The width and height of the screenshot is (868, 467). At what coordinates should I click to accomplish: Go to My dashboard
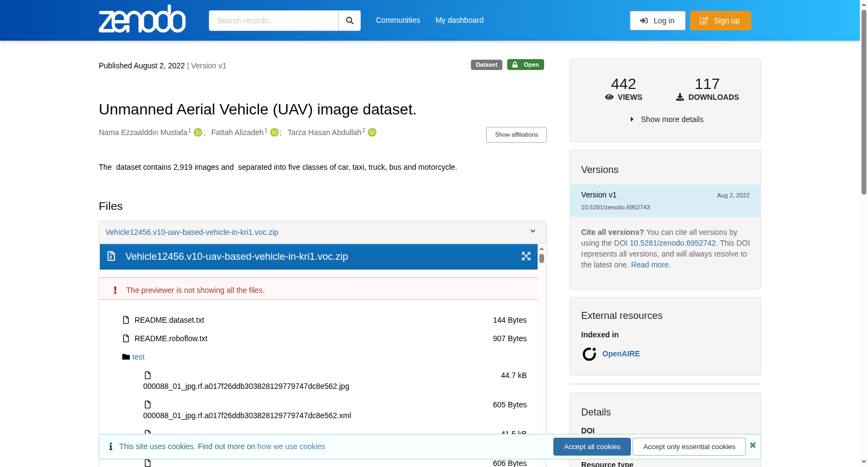pyautogui.click(x=459, y=20)
